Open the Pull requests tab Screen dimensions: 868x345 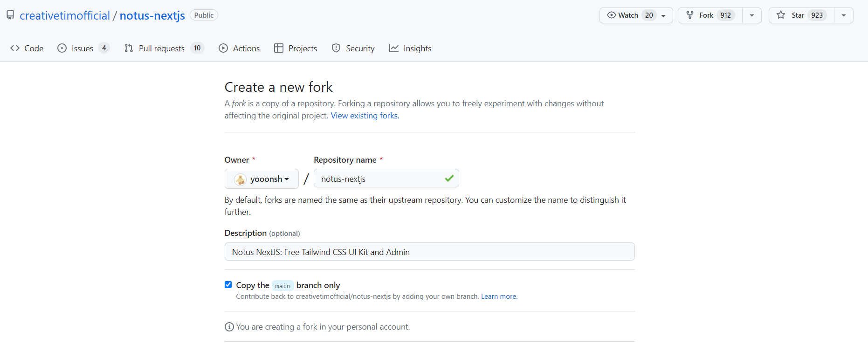pos(164,48)
